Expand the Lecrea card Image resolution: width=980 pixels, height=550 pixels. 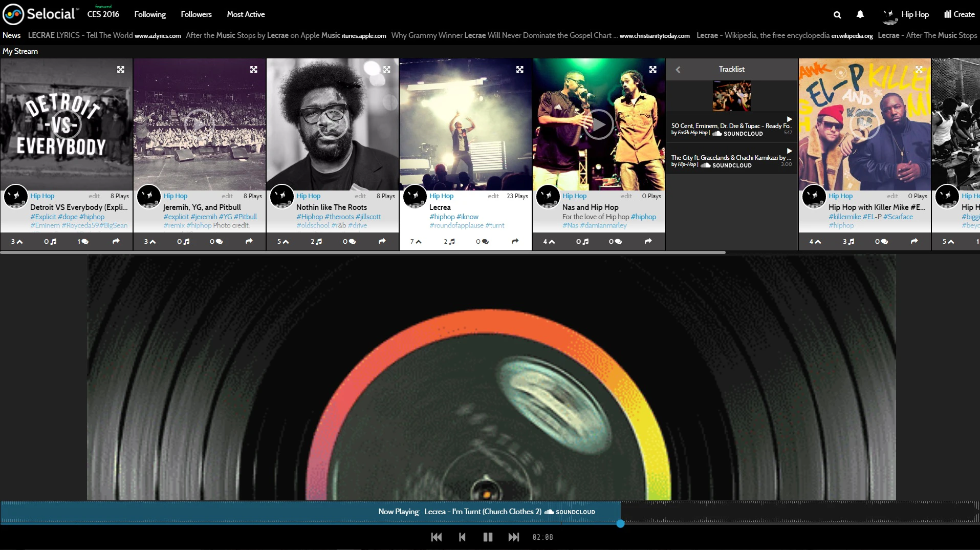(520, 69)
